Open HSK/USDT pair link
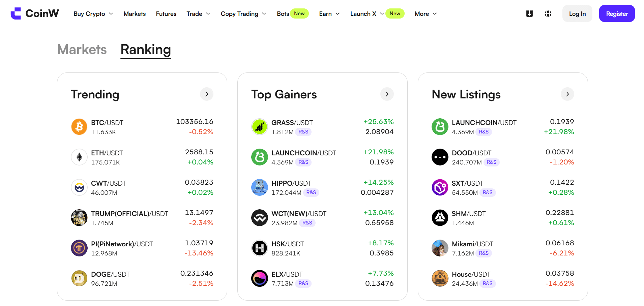The height and width of the screenshot is (306, 644). click(x=288, y=244)
